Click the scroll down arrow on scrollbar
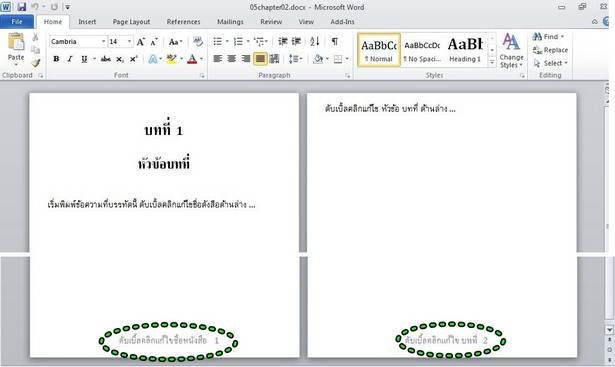Viewport: 615px width, 367px height. tap(610, 329)
